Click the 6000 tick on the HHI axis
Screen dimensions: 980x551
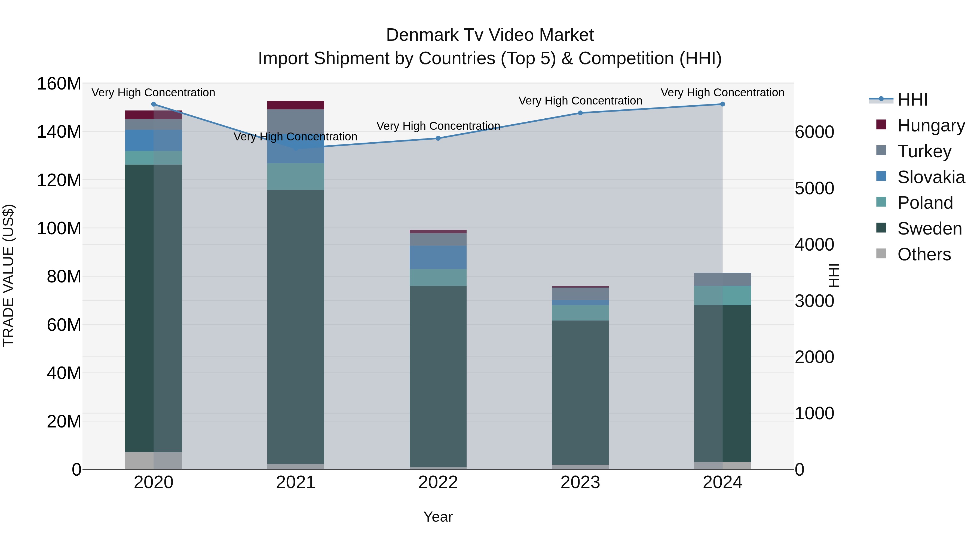[x=814, y=132]
